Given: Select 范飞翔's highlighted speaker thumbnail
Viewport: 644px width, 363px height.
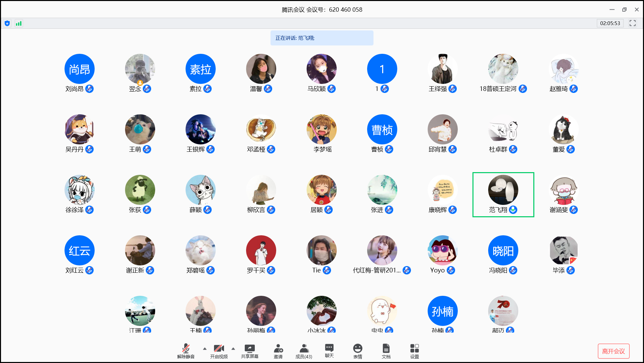Looking at the screenshot, I should (503, 190).
